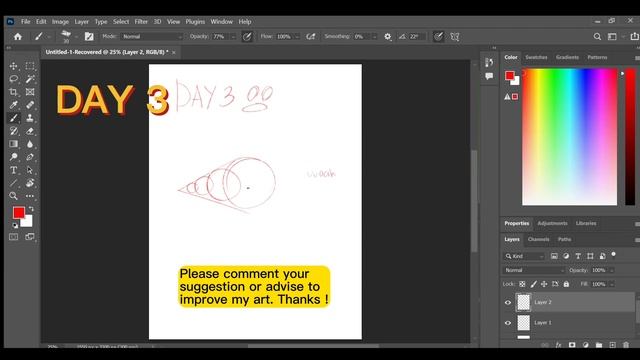640x360 pixels.
Task: Select the Eraser tool
Action: [x=30, y=131]
